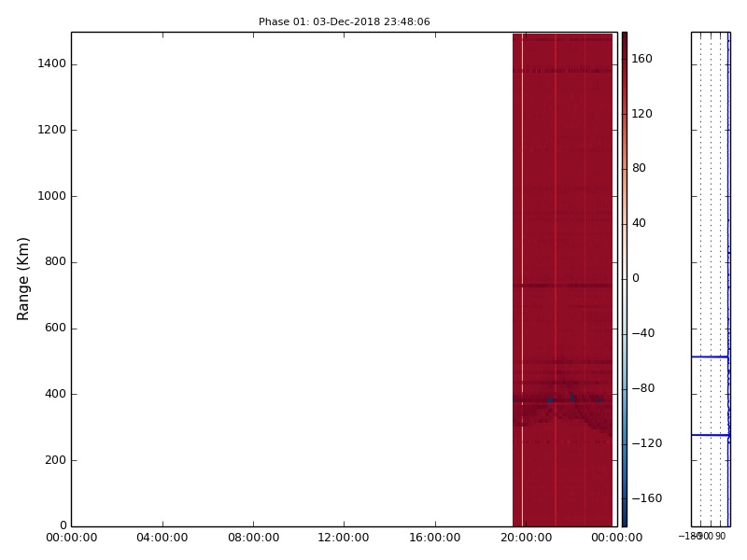Click the colorbar 120 value label

click(641, 114)
